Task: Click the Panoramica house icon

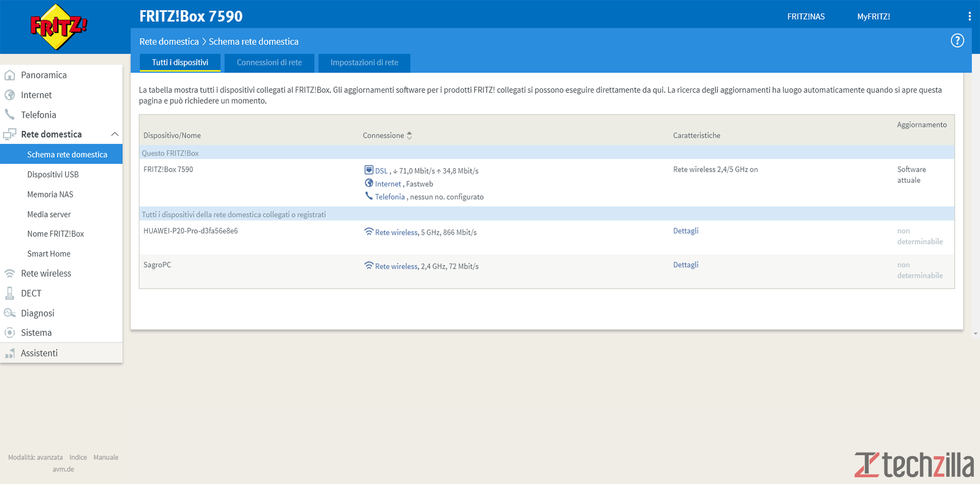Action: 10,75
